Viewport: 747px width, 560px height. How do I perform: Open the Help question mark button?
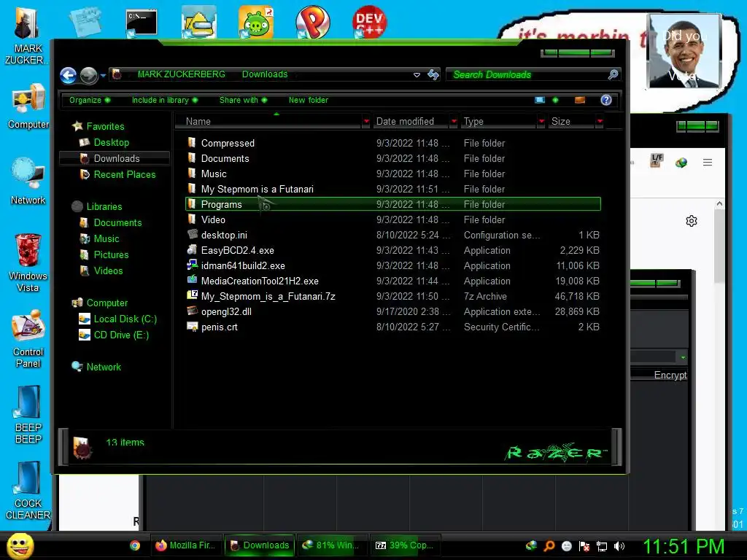pyautogui.click(x=606, y=100)
